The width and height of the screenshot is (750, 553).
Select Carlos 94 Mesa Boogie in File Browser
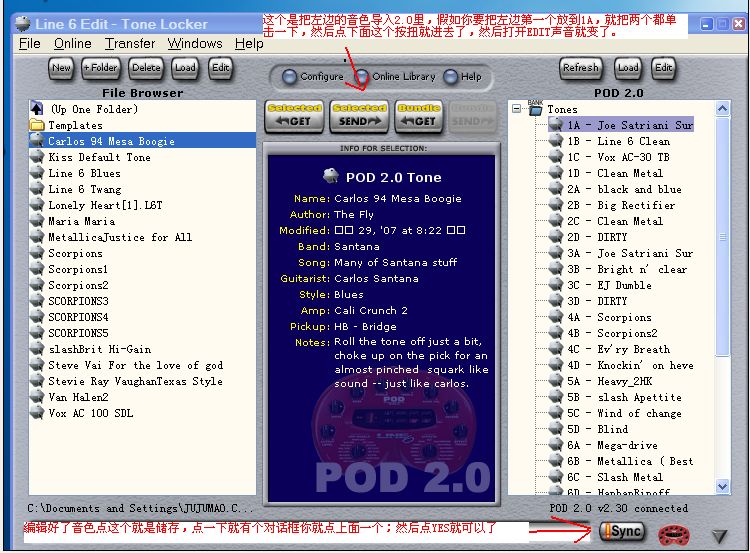(x=143, y=141)
